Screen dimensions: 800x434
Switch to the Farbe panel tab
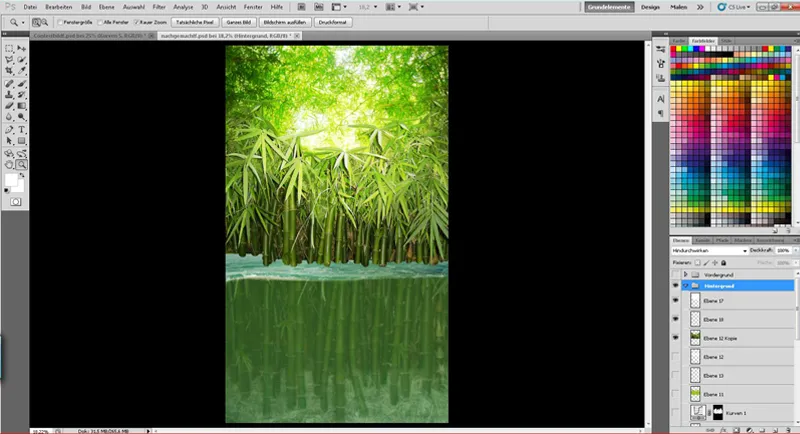(x=679, y=41)
